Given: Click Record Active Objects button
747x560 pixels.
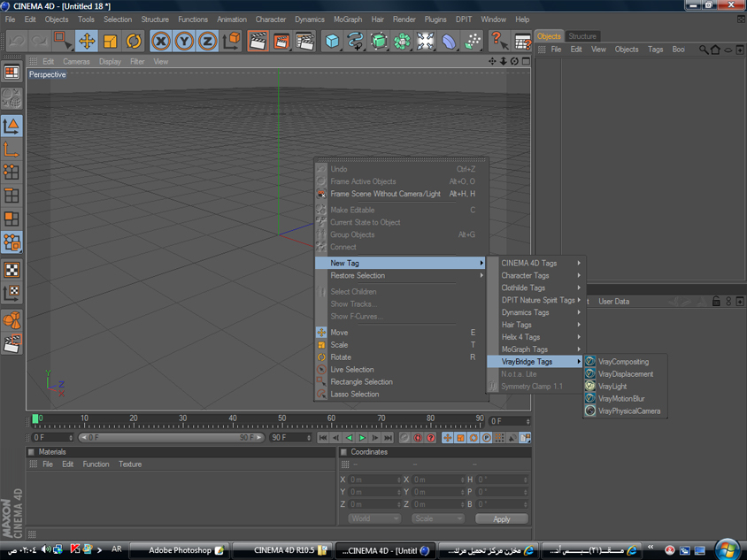Looking at the screenshot, I should (x=405, y=438).
